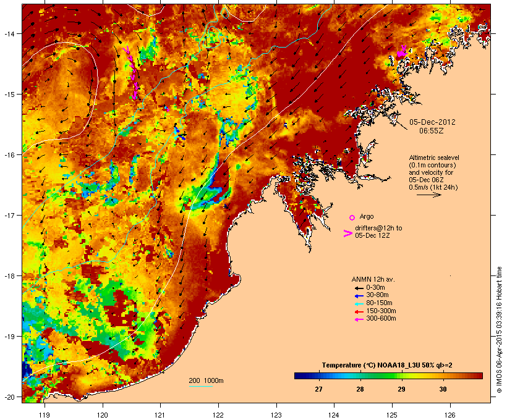
Task: Click the latitude axis label -15
Action: coord(9,94)
